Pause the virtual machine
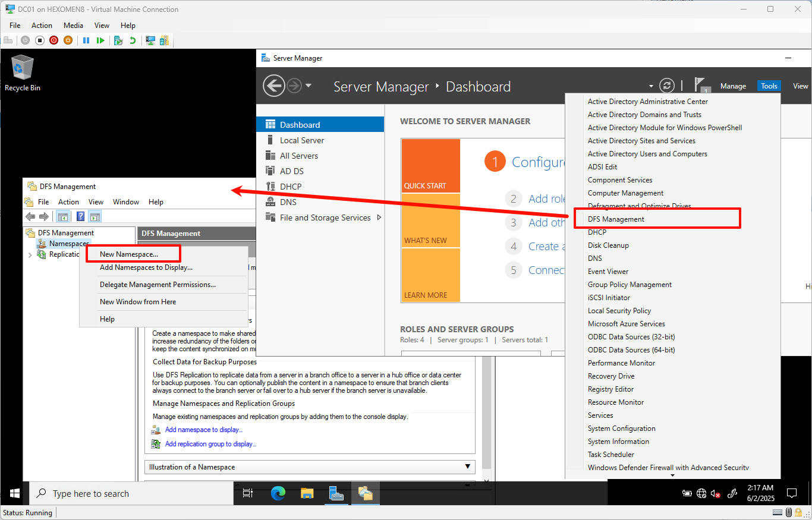The image size is (812, 520). tap(86, 40)
